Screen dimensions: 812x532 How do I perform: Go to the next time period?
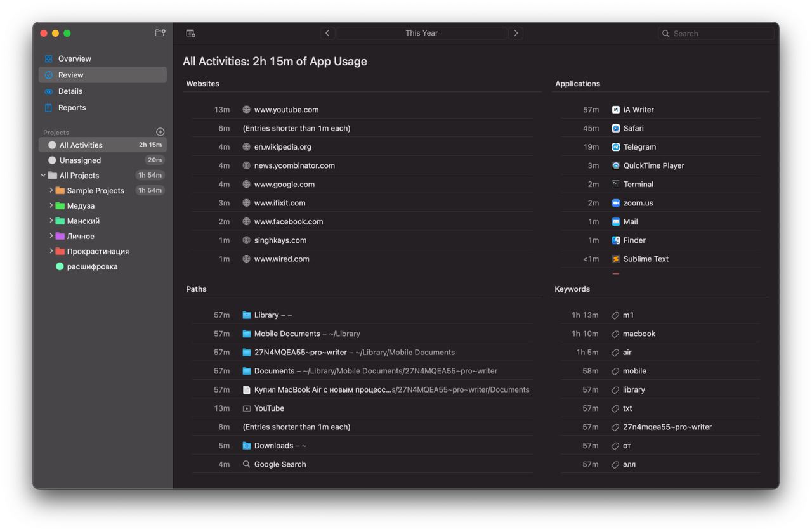(515, 33)
